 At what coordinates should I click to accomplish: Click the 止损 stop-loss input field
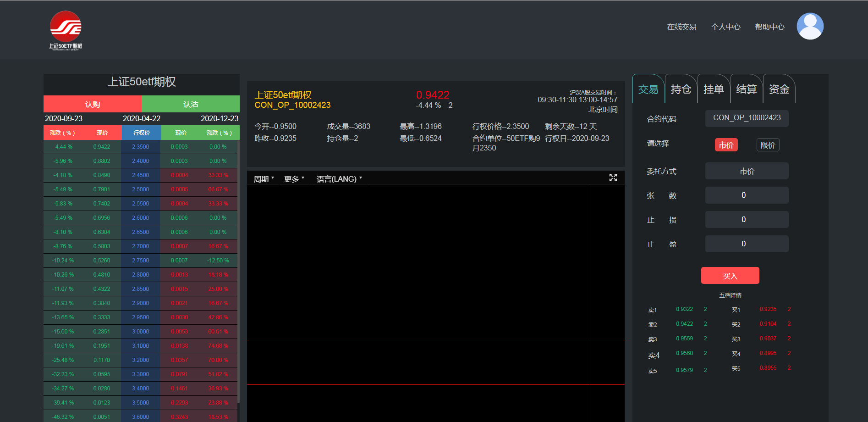coord(747,220)
